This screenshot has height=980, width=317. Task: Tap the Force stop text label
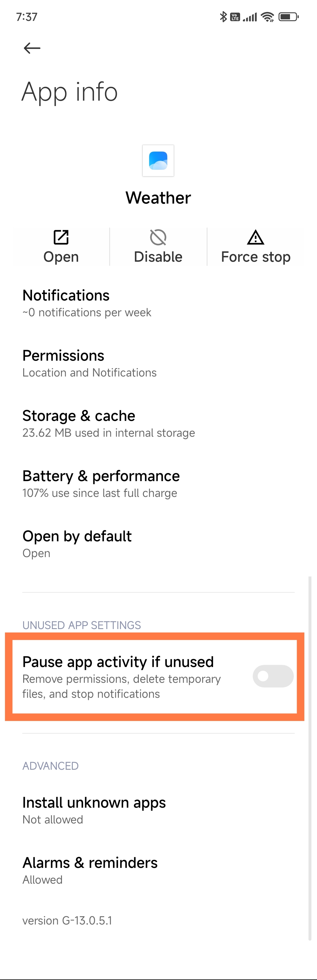tap(256, 257)
